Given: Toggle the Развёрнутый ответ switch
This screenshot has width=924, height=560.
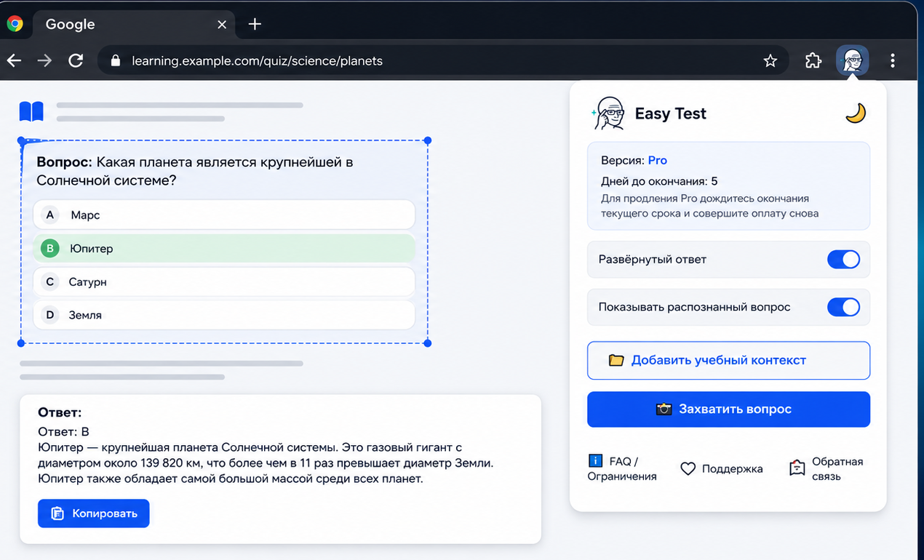Looking at the screenshot, I should [843, 259].
